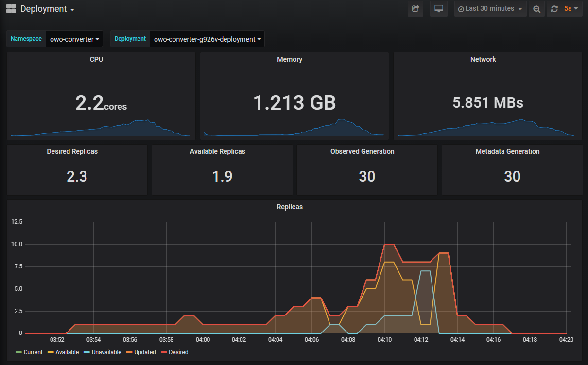Open the Deployment dashboard title dropdown
The width and height of the screenshot is (588, 365).
pyautogui.click(x=47, y=9)
